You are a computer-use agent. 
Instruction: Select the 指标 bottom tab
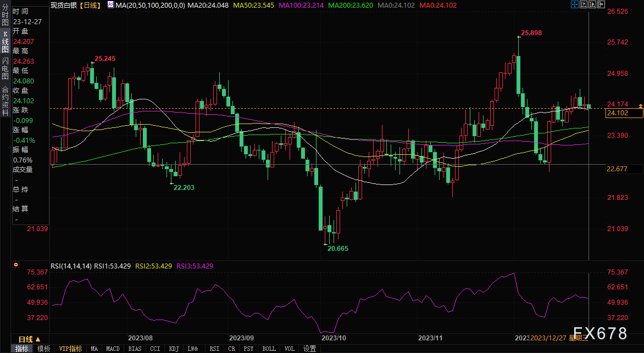[x=23, y=349]
